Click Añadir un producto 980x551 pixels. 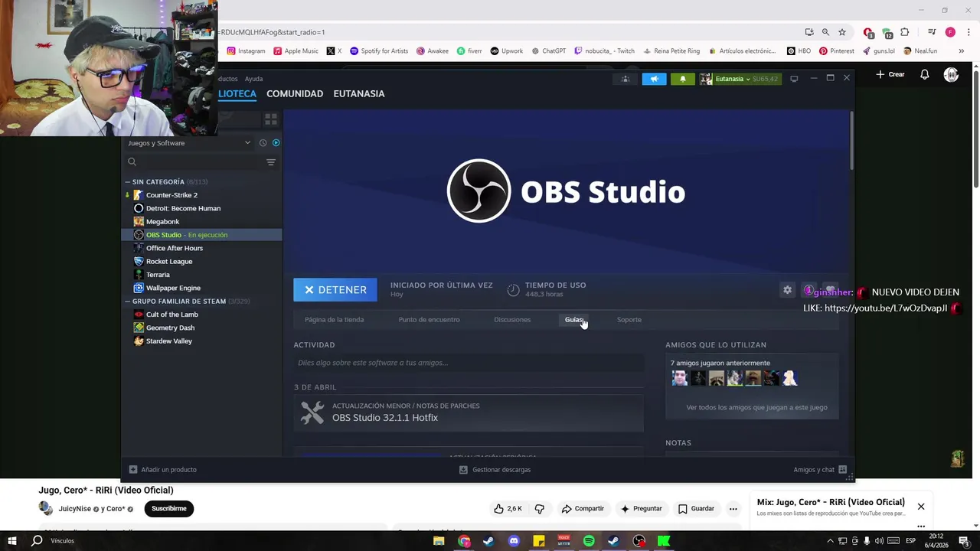pyautogui.click(x=162, y=470)
